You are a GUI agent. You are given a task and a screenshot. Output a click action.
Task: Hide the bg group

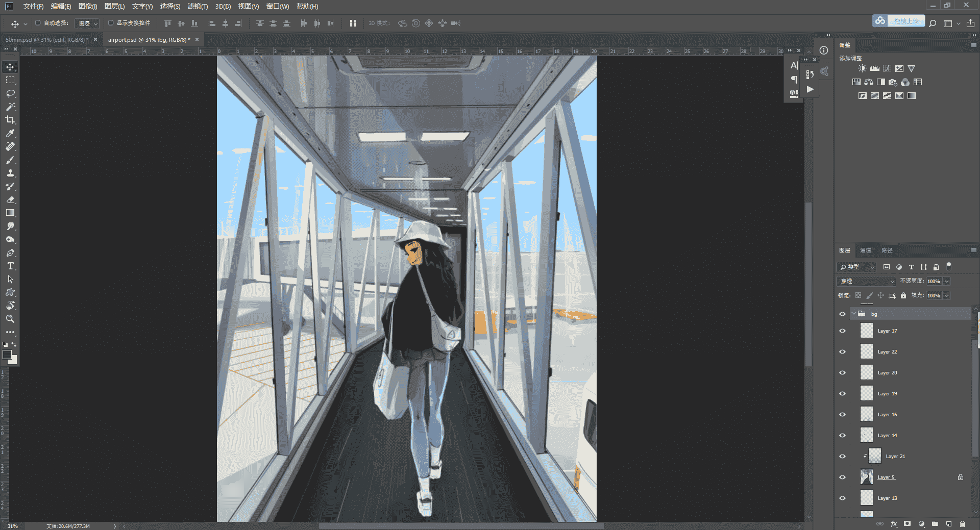tap(843, 314)
